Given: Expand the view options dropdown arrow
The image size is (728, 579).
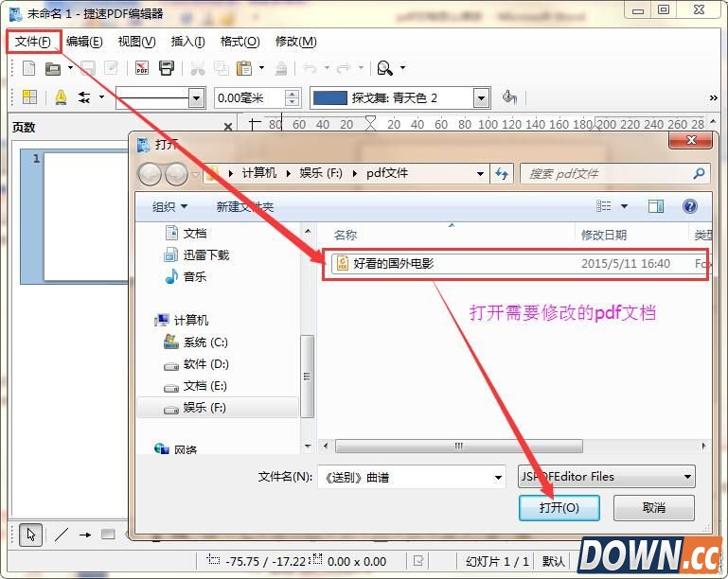Looking at the screenshot, I should 625,206.
